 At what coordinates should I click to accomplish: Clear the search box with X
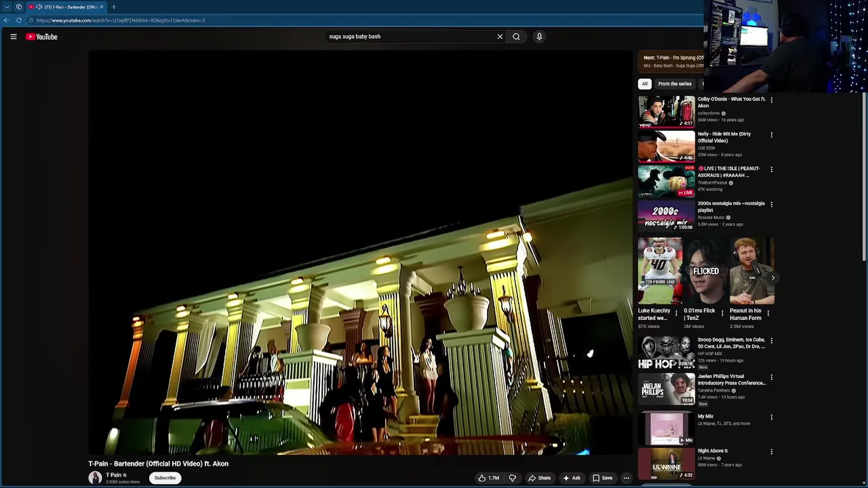(500, 37)
